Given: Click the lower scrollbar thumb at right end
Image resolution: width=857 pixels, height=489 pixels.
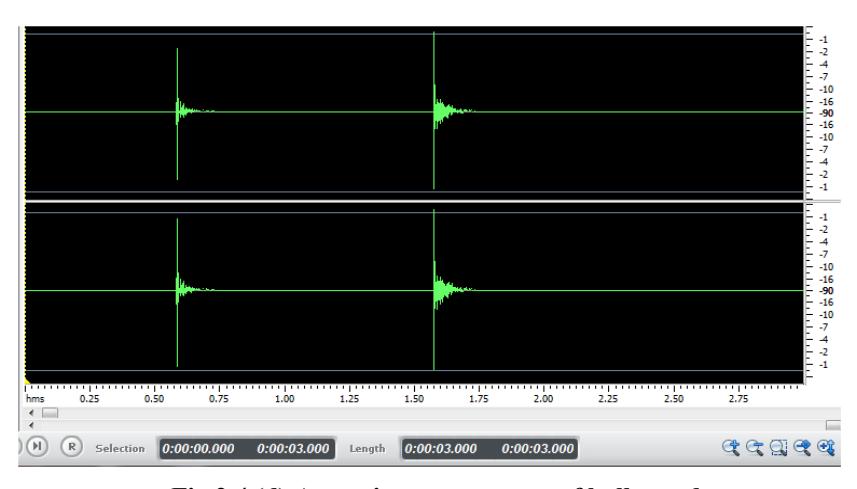Looking at the screenshot, I should (x=833, y=425).
